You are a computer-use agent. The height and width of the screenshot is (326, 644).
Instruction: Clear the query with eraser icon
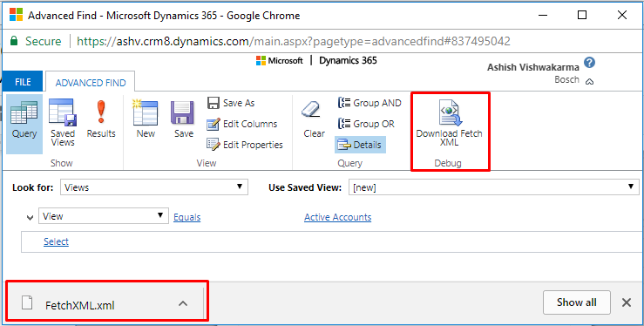315,120
